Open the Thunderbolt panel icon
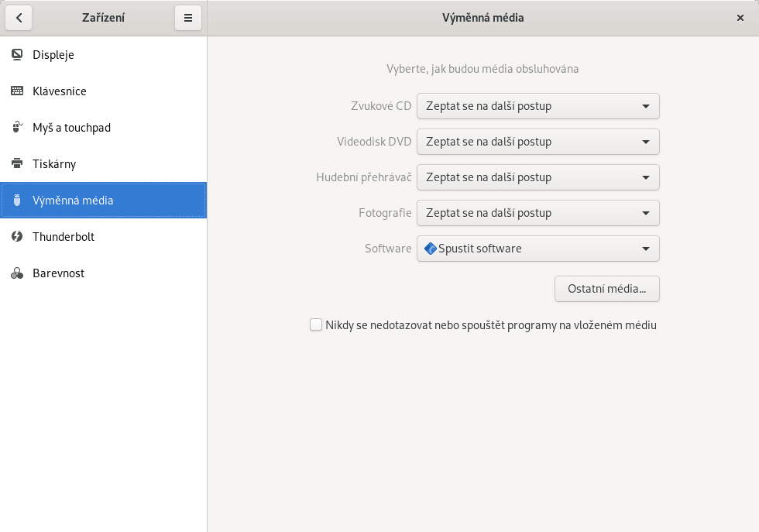Image resolution: width=759 pixels, height=532 pixels. (x=16, y=236)
